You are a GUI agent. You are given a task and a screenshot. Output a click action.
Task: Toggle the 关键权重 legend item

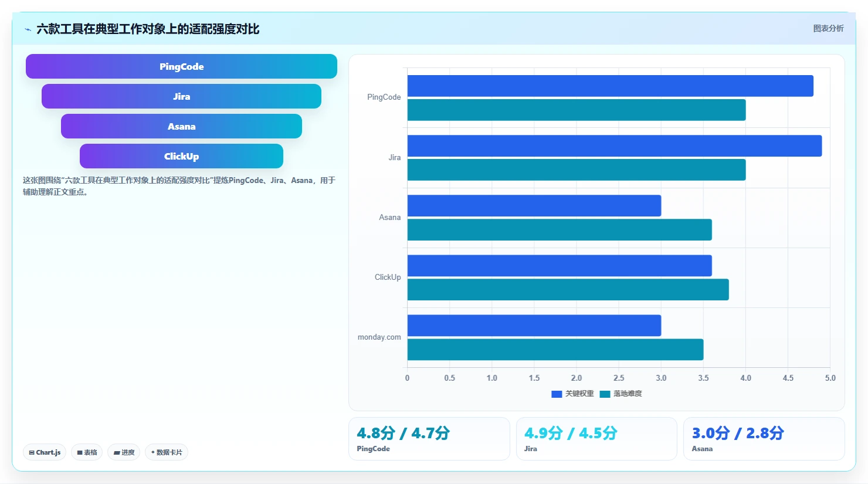(572, 394)
